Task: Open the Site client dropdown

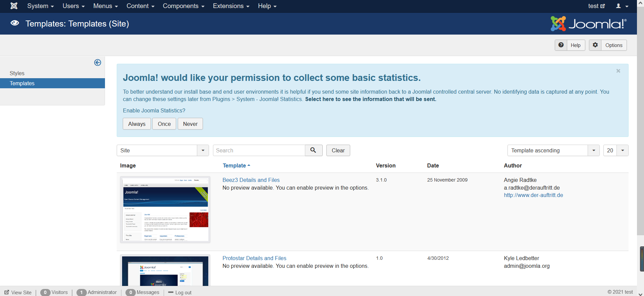Action: (163, 150)
